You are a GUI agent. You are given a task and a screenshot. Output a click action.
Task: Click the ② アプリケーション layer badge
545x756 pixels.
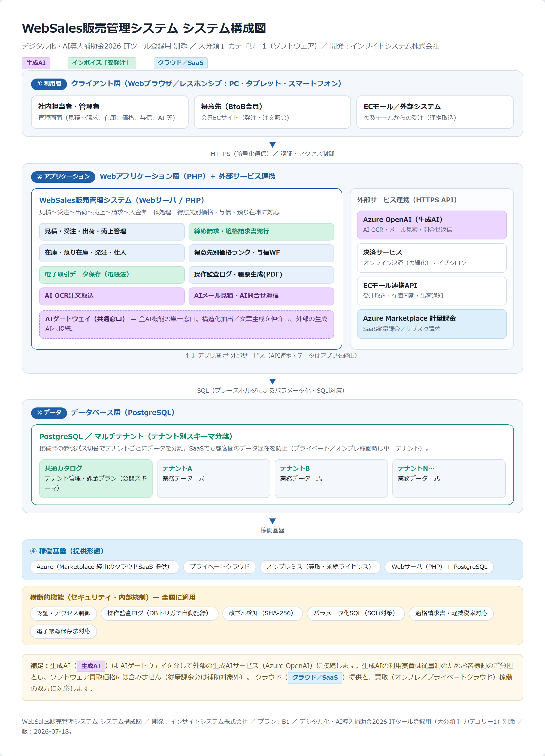pos(63,177)
